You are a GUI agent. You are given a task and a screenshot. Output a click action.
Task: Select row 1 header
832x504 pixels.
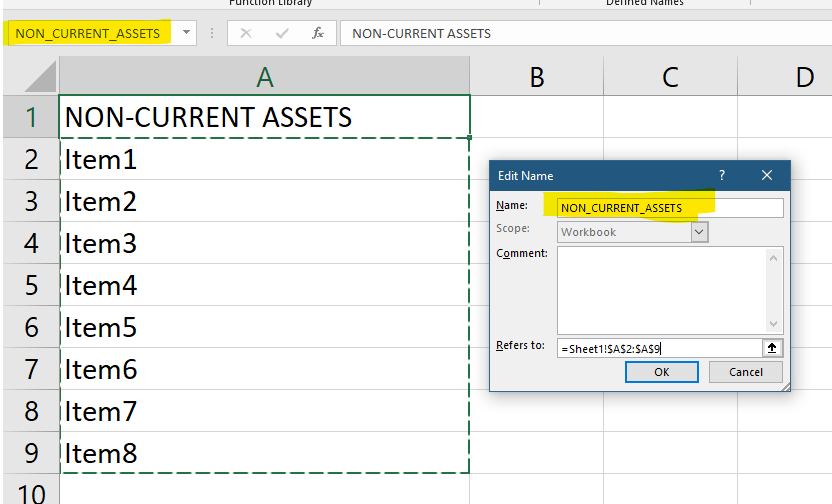31,117
